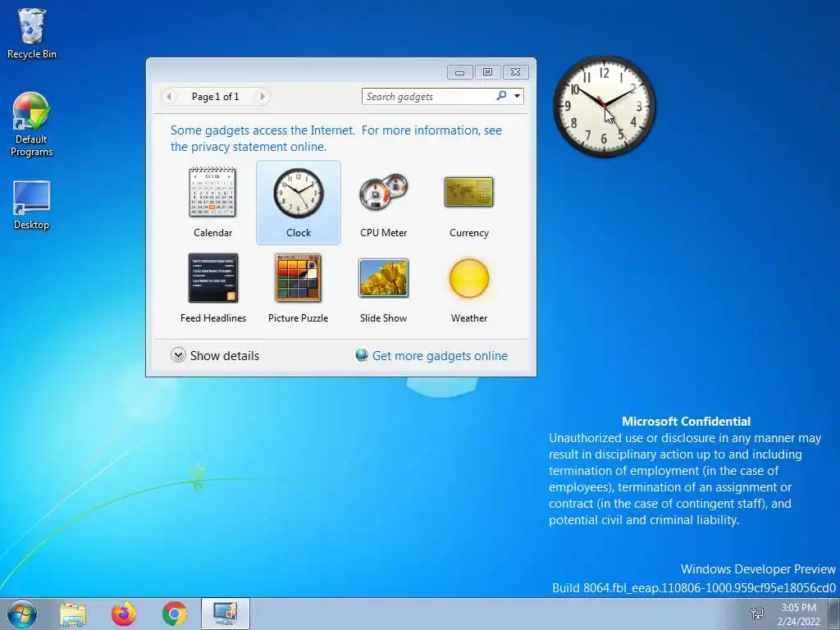Close the gadget gallery window

tap(515, 72)
